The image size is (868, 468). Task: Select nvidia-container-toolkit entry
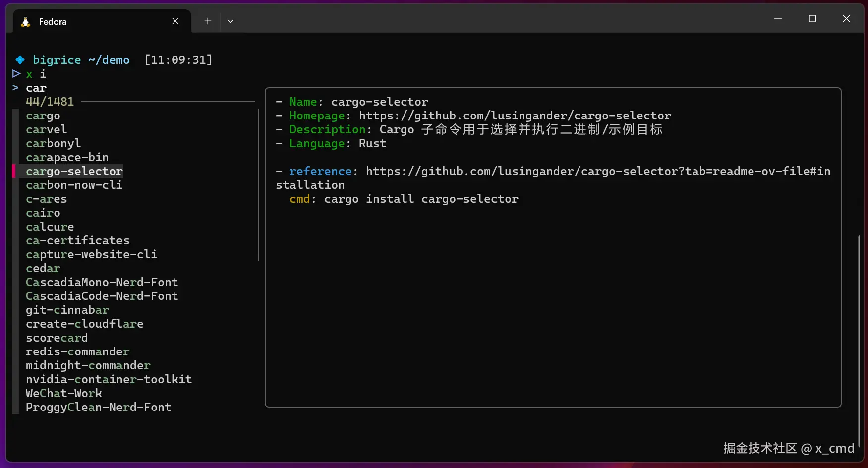pos(109,379)
